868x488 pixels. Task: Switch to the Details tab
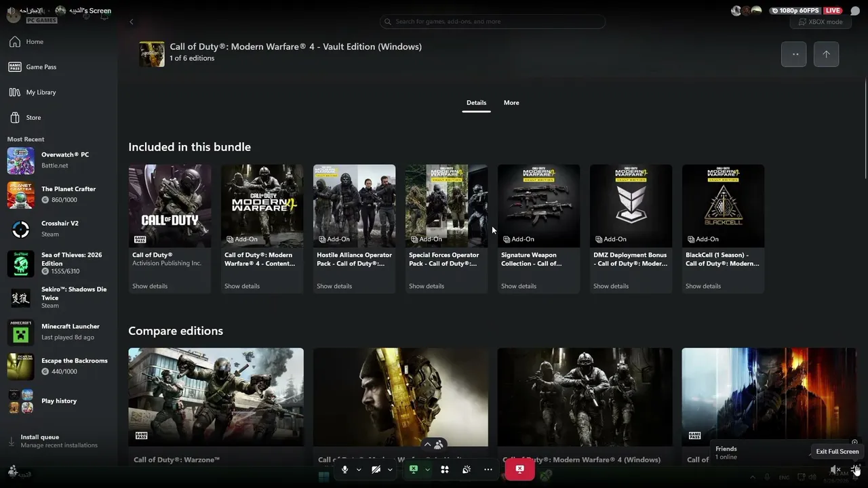[x=476, y=103]
